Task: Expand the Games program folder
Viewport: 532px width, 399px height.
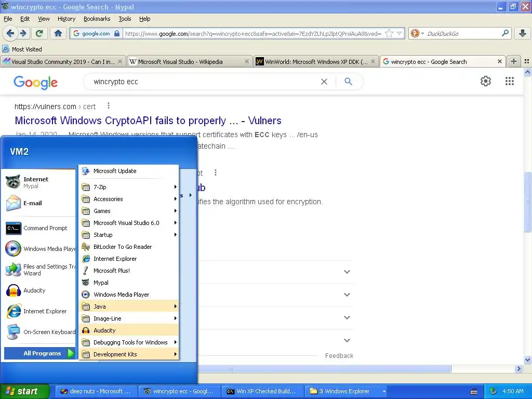Action: point(129,211)
